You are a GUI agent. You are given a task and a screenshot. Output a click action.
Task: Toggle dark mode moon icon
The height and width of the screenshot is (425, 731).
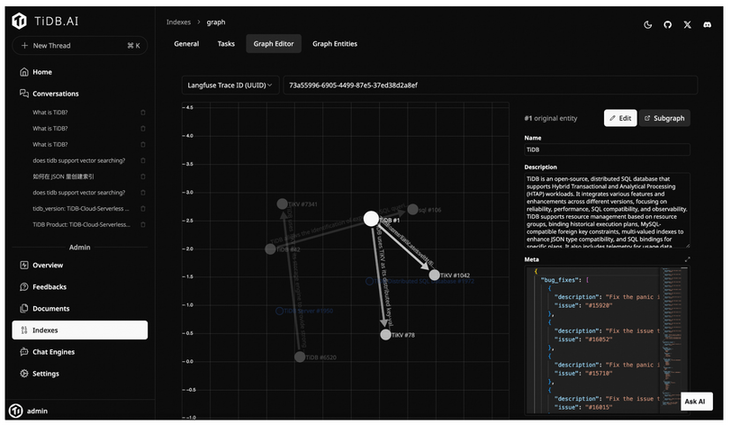click(648, 25)
